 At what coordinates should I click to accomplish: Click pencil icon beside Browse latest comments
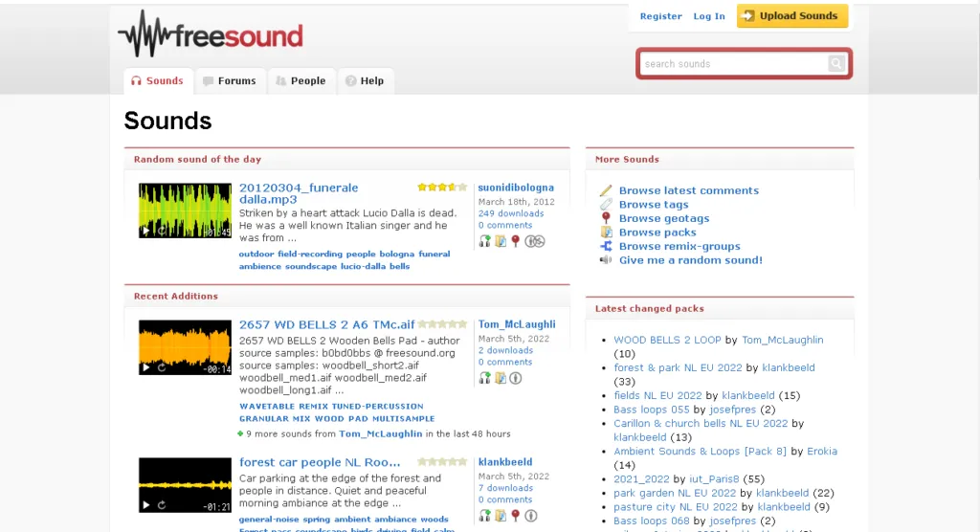[606, 190]
